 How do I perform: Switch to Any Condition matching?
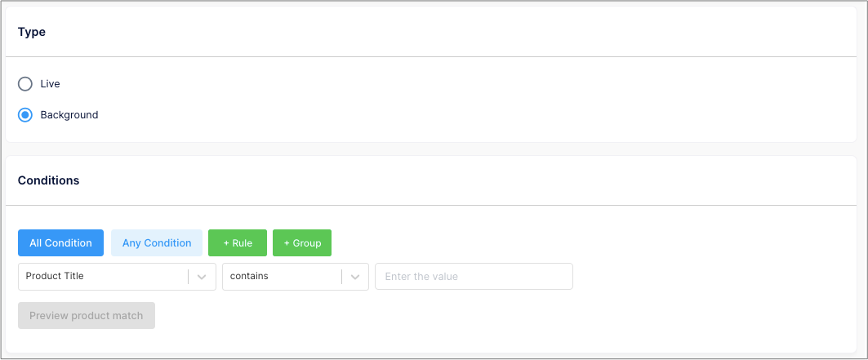click(x=157, y=242)
